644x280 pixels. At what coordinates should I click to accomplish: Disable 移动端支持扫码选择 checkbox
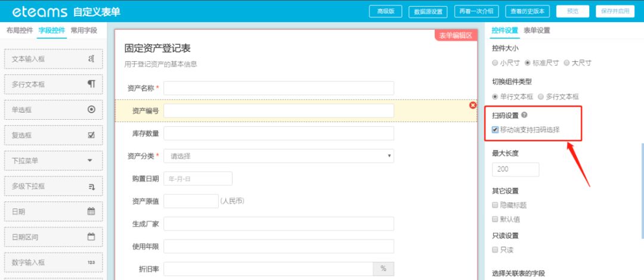496,129
